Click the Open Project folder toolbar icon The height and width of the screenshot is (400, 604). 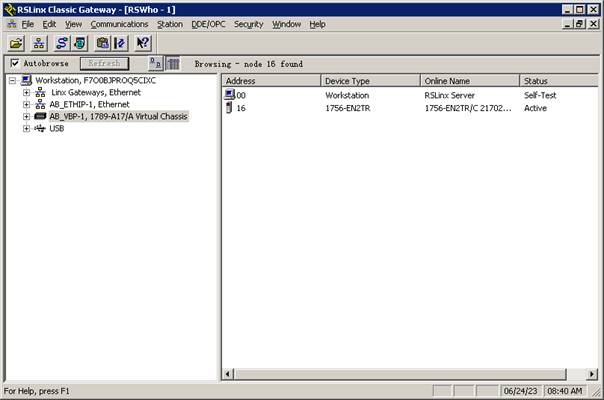click(x=16, y=43)
